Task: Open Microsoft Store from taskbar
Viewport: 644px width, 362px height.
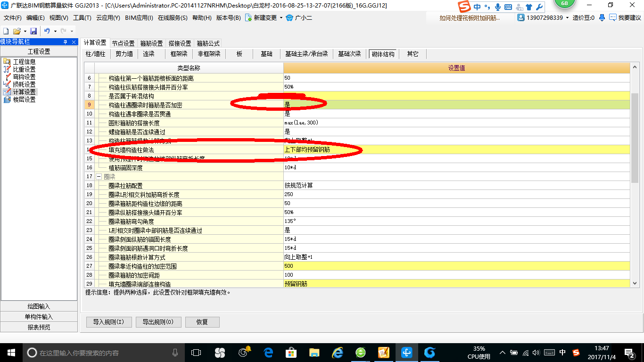Action: [x=291, y=352]
